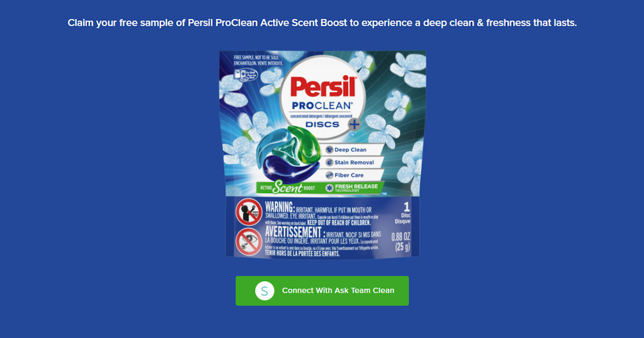644x338 pixels.
Task: Click the PROCLEAN text on the package
Action: pyautogui.click(x=322, y=106)
